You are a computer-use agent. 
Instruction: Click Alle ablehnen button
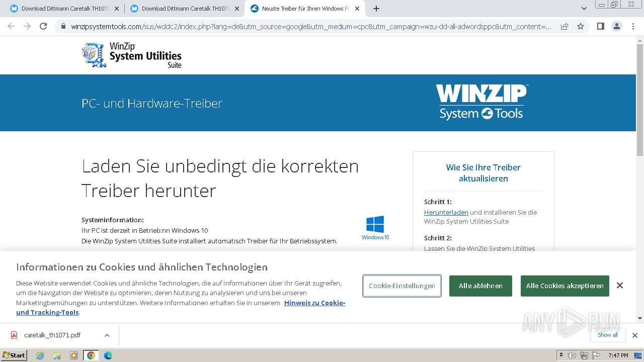click(x=480, y=286)
